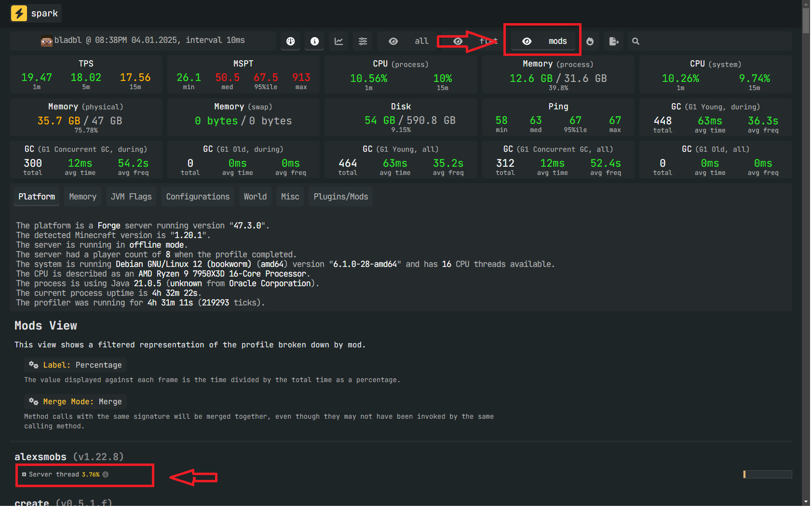This screenshot has width=812, height=530.
Task: Click the spark lightning logo
Action: (x=19, y=13)
